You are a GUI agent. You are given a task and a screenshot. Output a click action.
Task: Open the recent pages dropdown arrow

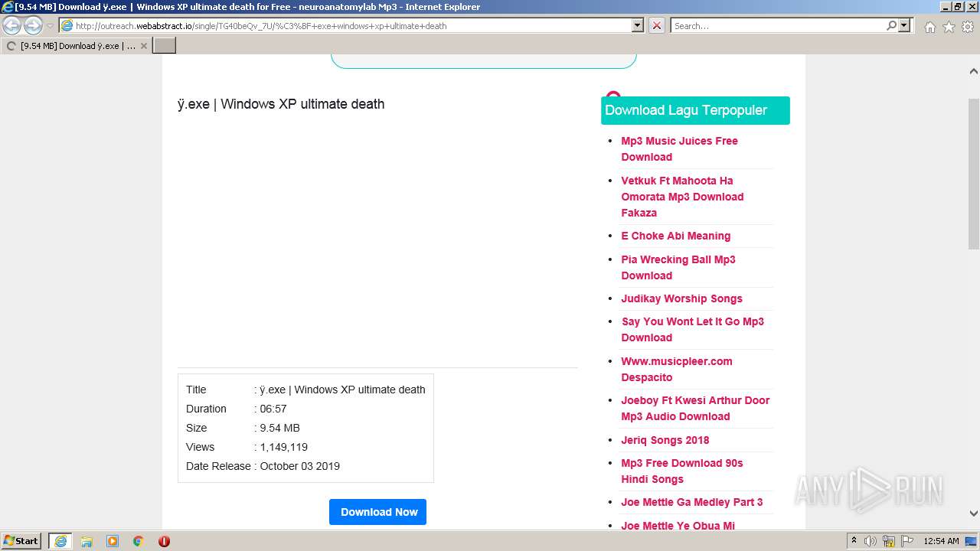click(51, 26)
